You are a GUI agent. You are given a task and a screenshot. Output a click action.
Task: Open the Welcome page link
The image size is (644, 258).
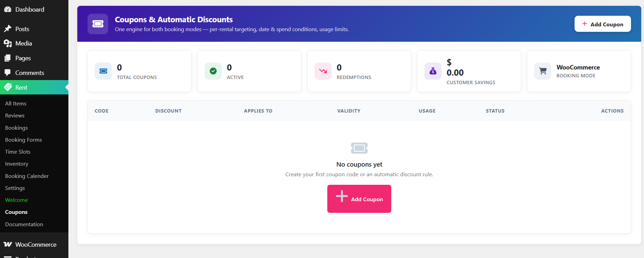click(16, 200)
